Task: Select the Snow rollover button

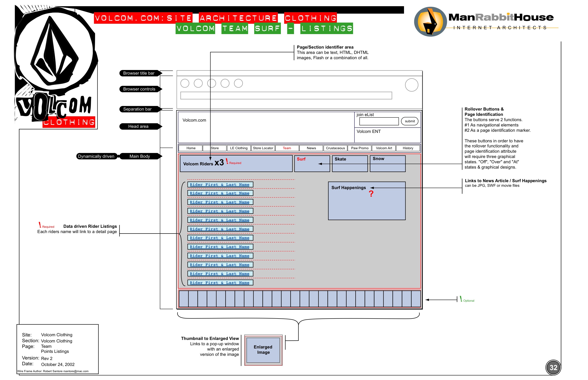Action: [387, 163]
